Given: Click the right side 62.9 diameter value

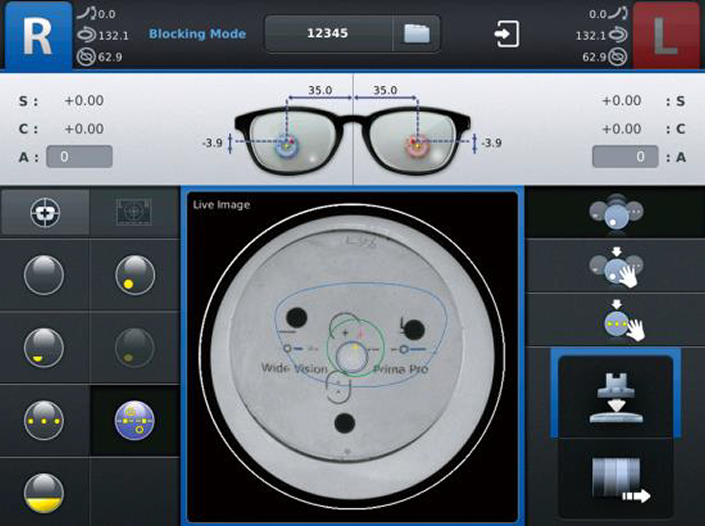Looking at the screenshot, I should (x=110, y=57).
